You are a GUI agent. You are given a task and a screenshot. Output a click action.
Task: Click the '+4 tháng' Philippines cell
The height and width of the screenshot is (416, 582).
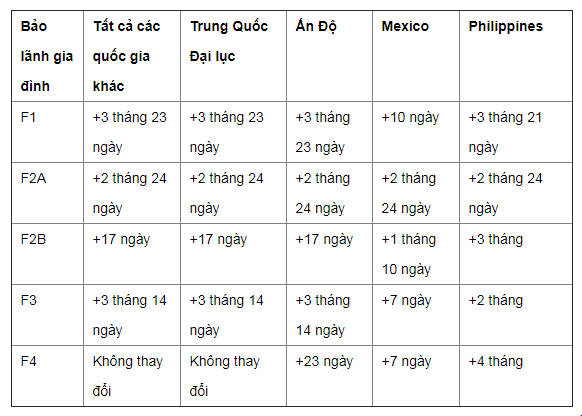(x=516, y=376)
